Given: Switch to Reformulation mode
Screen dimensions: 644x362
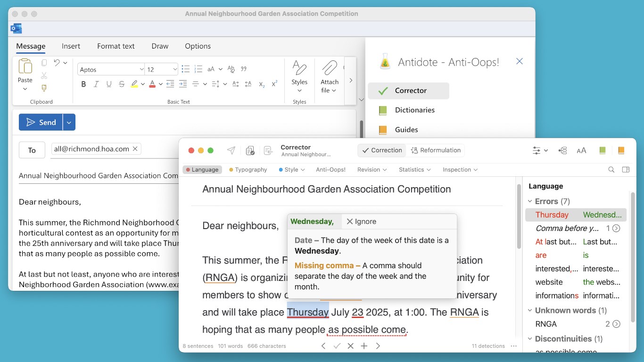Looking at the screenshot, I should coord(436,150).
